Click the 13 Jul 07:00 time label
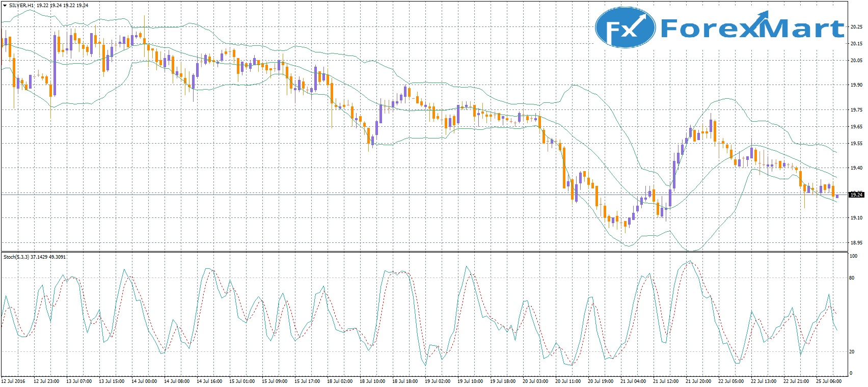Screen dimensions: 868x387 79,381
